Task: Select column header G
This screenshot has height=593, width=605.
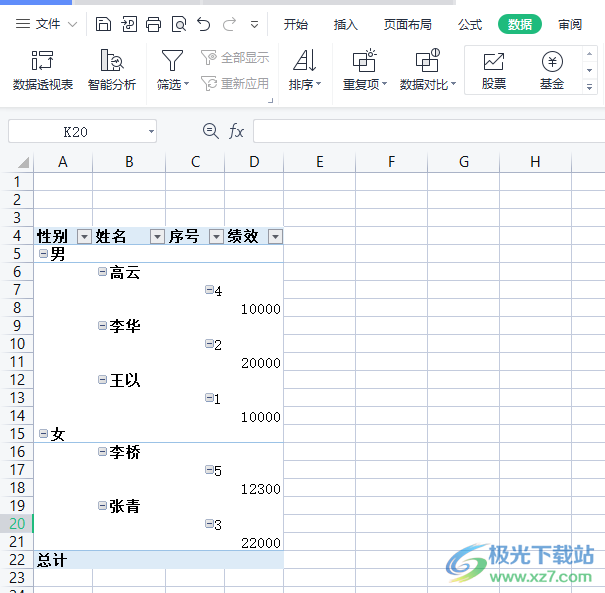Action: 463,162
